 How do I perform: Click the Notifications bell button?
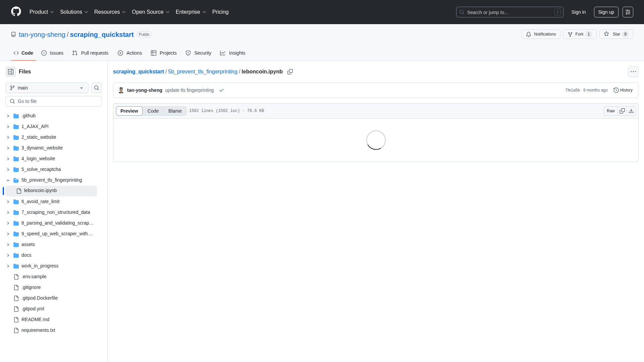pos(541,34)
